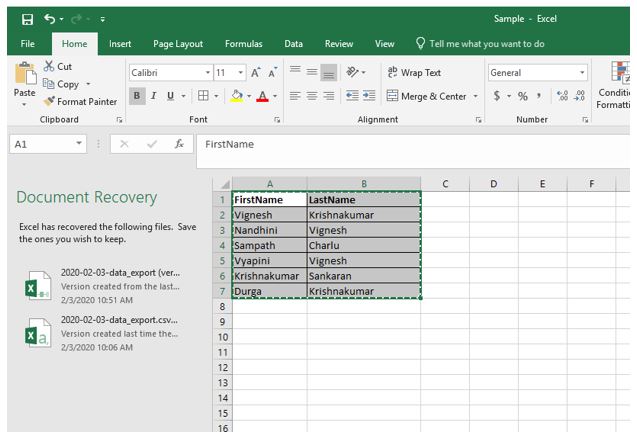Toggle Bold formatting
The image size is (637, 436).
137,96
